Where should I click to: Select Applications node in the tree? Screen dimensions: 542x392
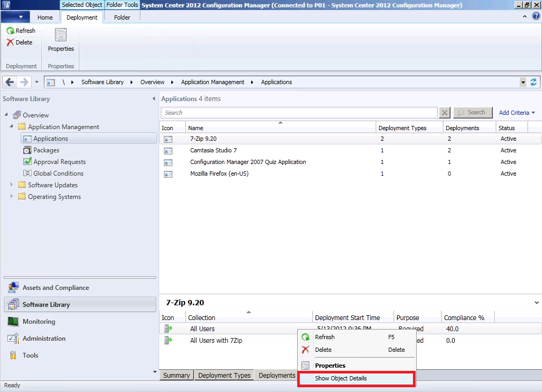point(89,139)
